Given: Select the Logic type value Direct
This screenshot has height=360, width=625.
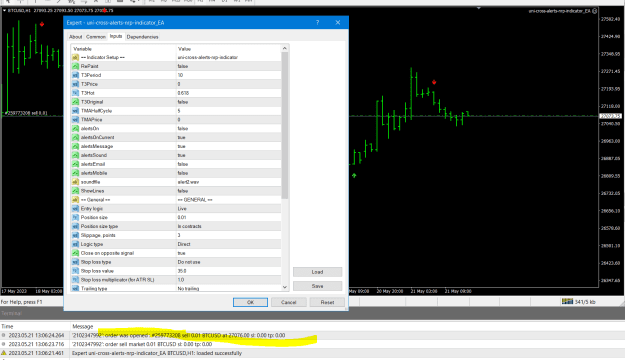Looking at the screenshot, I should (x=184, y=244).
